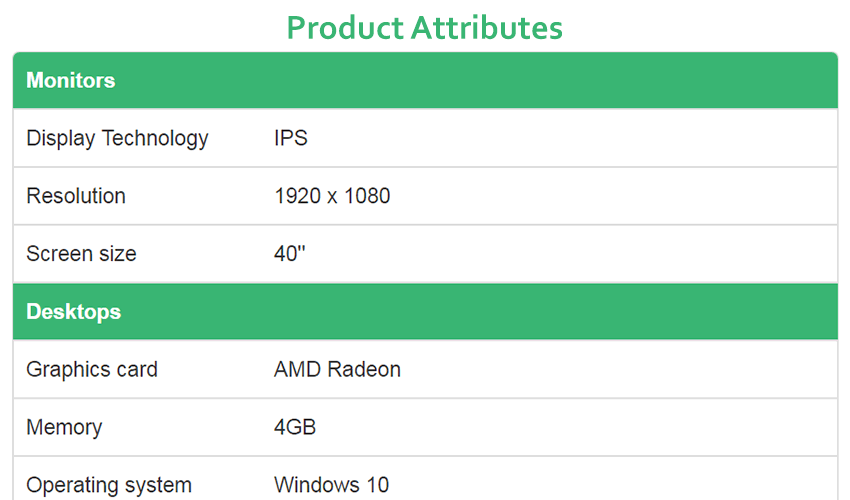Image resolution: width=850 pixels, height=500 pixels.
Task: Click the Display Technology label
Action: [117, 138]
